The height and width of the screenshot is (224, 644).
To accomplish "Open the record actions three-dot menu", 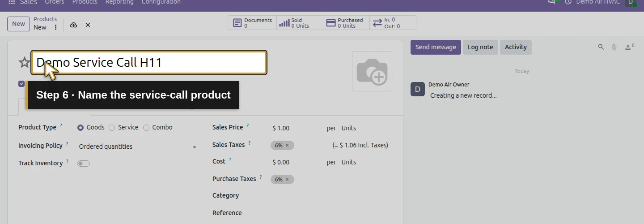I will 55,27.
